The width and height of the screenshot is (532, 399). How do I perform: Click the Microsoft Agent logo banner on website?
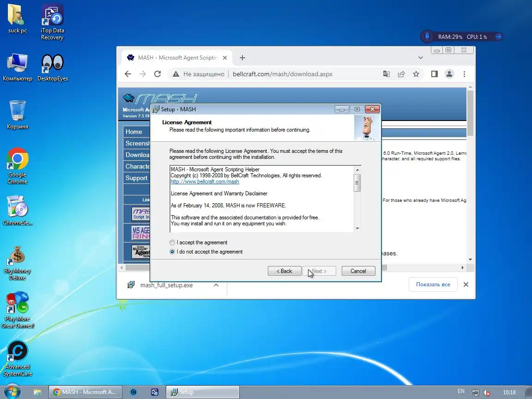click(x=140, y=251)
